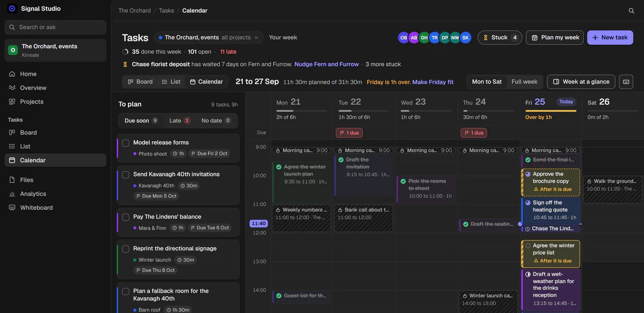This screenshot has height=313, width=644.
Task: Open the sidebar List task view
Action: click(55, 146)
